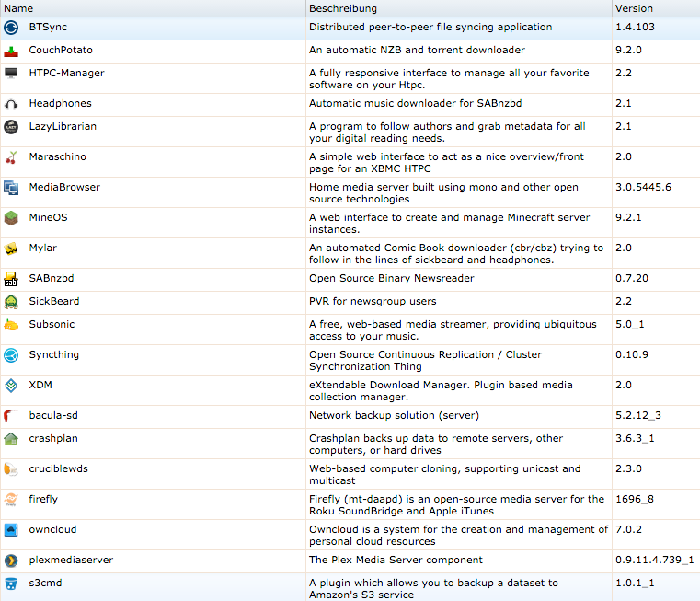The image size is (700, 601).
Task: Click 'An automatic NZB and torrent downloader' text
Action: [417, 50]
